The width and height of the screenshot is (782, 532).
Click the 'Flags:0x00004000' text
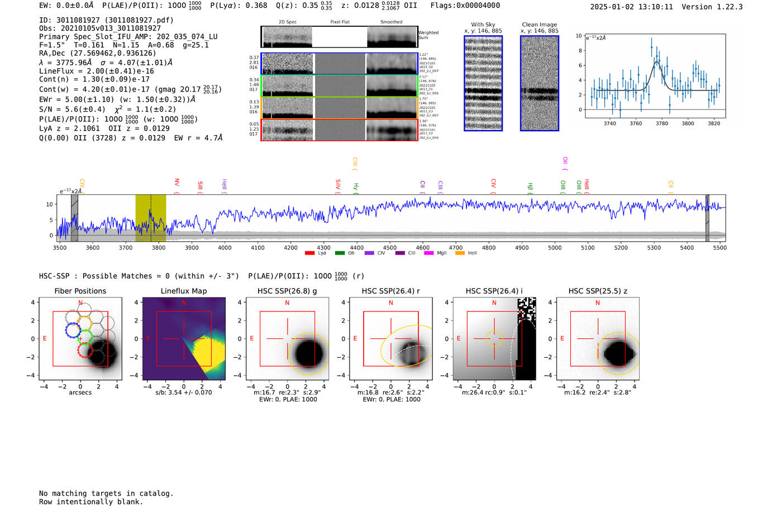tap(465, 6)
